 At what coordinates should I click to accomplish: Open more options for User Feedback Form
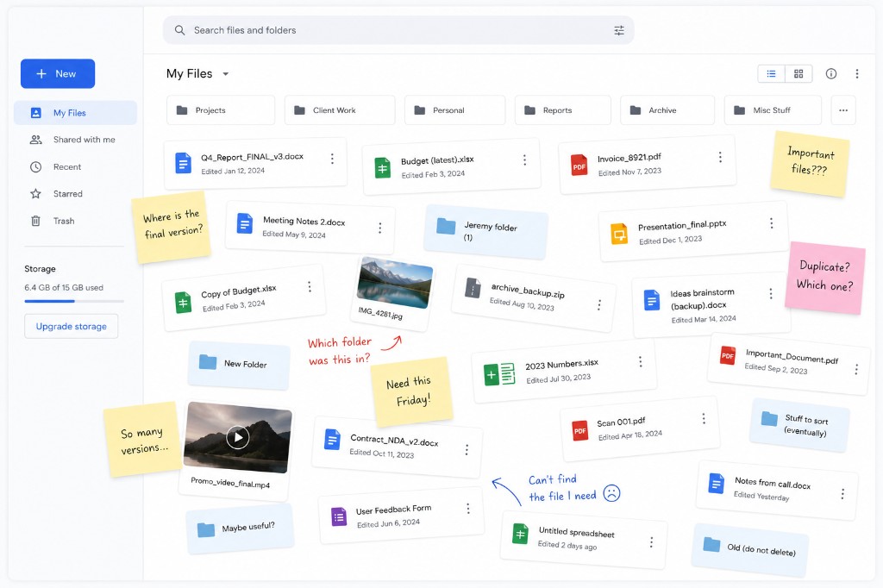pos(468,509)
